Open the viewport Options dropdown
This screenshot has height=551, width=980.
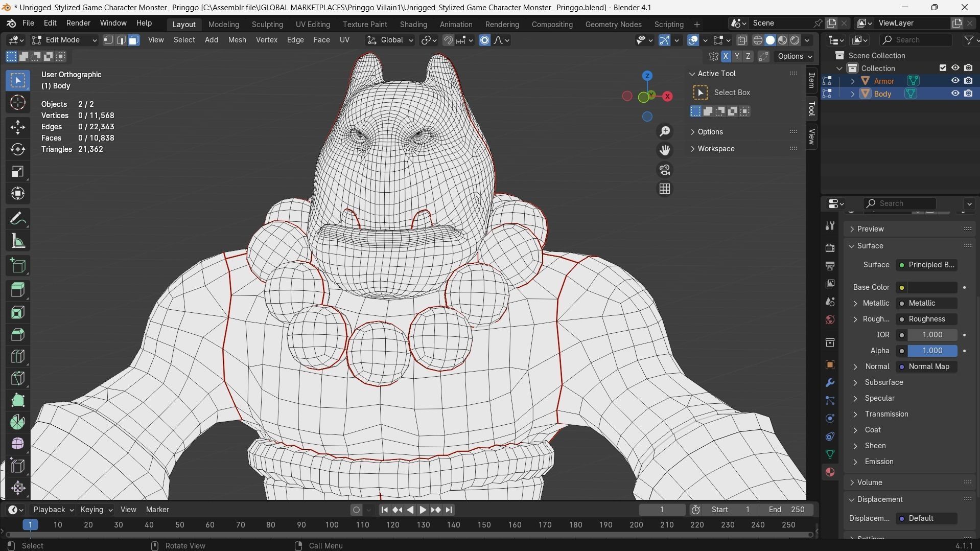tap(795, 57)
